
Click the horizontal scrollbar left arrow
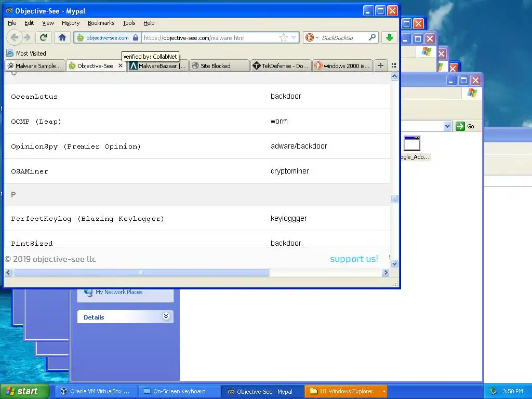[8, 272]
